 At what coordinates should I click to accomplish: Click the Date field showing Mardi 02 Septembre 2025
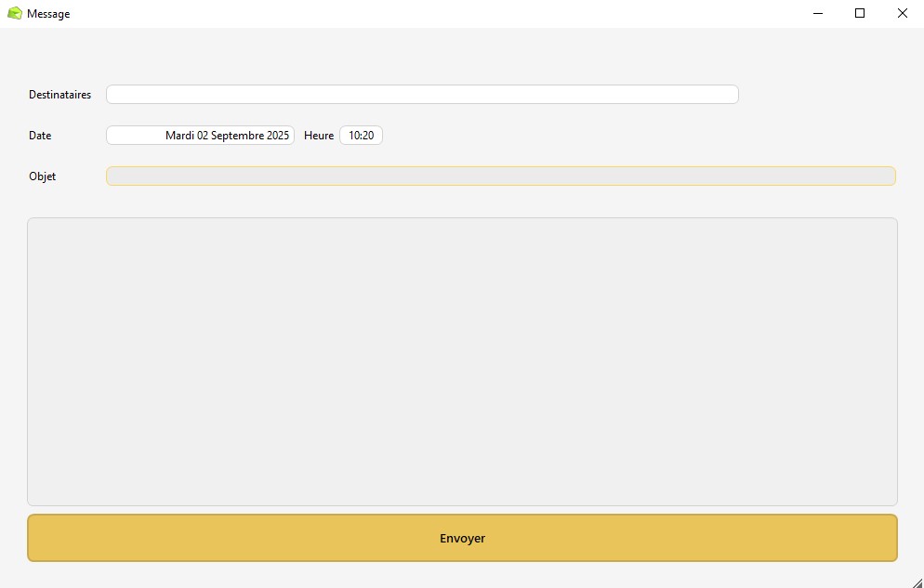coord(200,136)
